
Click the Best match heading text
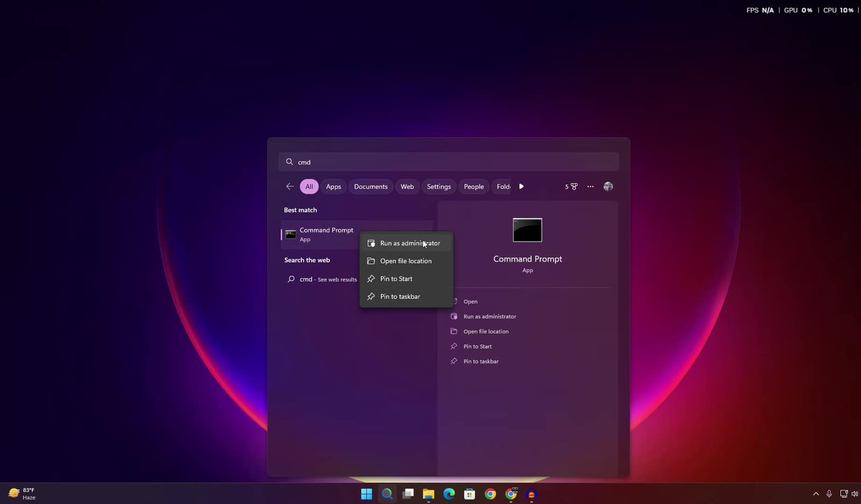click(300, 210)
